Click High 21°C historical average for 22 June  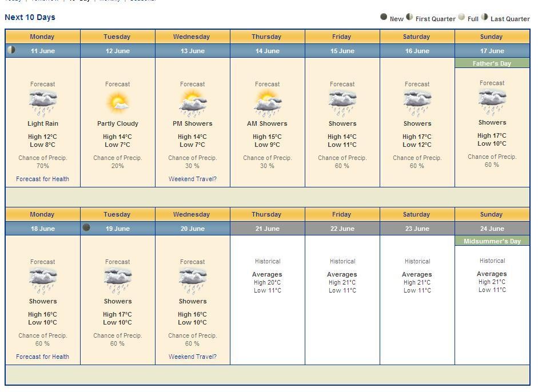[x=342, y=282]
